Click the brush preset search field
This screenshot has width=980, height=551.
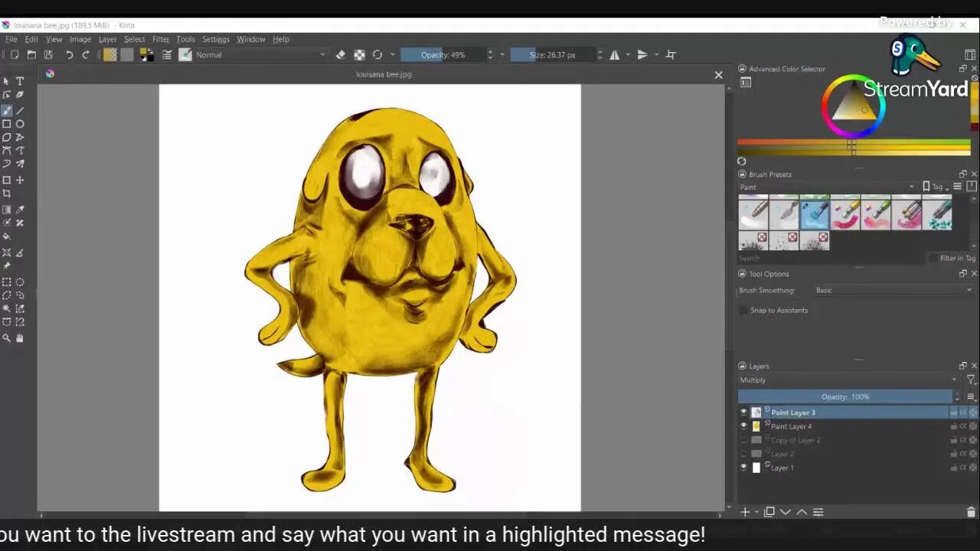point(831,258)
